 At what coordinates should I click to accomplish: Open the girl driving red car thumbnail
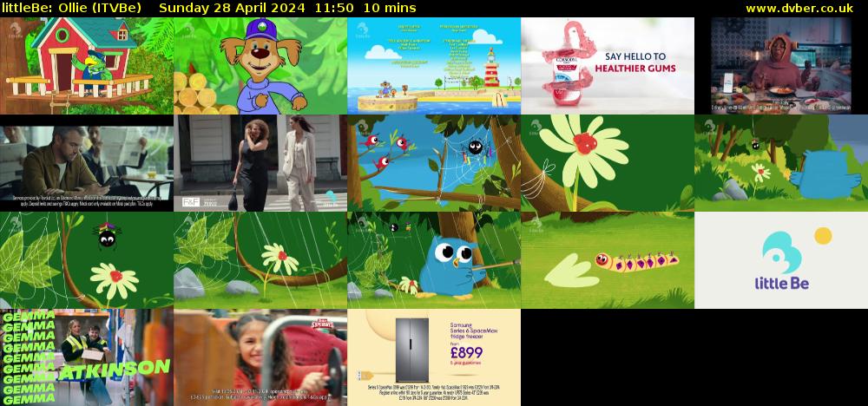(x=260, y=357)
